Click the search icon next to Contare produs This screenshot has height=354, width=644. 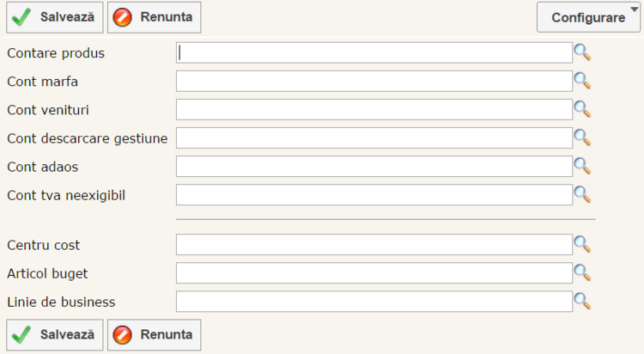582,52
